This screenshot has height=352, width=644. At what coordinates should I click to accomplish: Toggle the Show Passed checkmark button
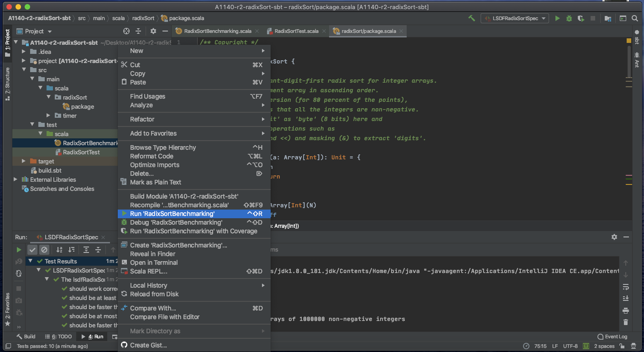pos(32,250)
